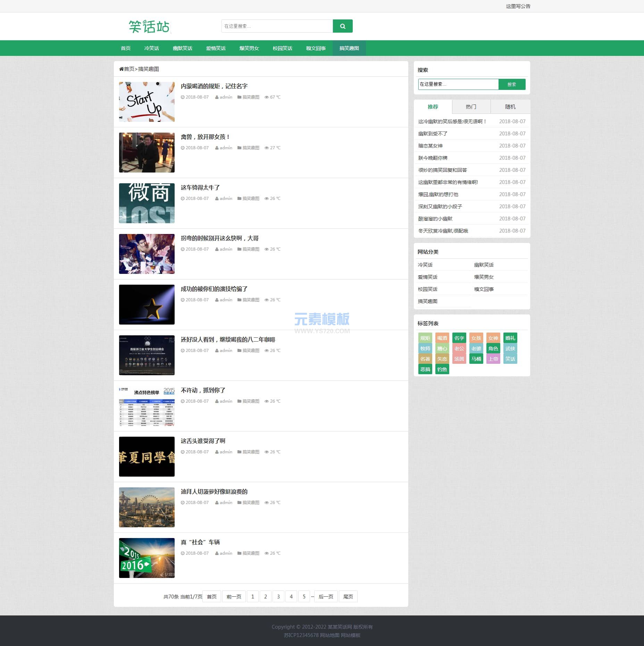Click the 搞笑趣图 category on 真"社会"车辆 post
644x646 pixels.
pyautogui.click(x=251, y=553)
